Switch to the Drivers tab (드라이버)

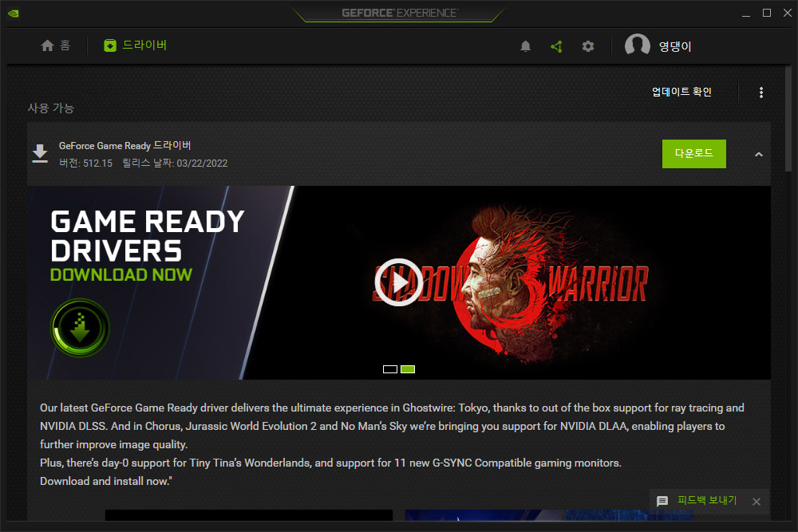[x=135, y=45]
